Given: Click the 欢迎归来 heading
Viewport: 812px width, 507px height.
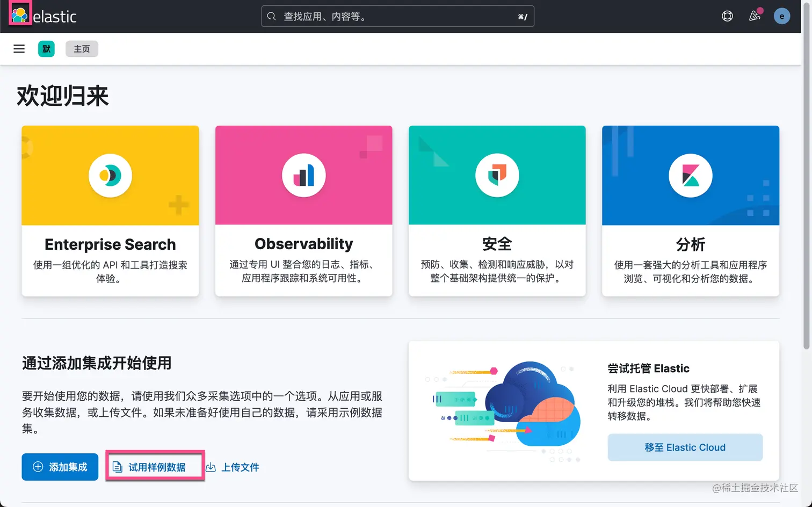Looking at the screenshot, I should pyautogui.click(x=62, y=96).
